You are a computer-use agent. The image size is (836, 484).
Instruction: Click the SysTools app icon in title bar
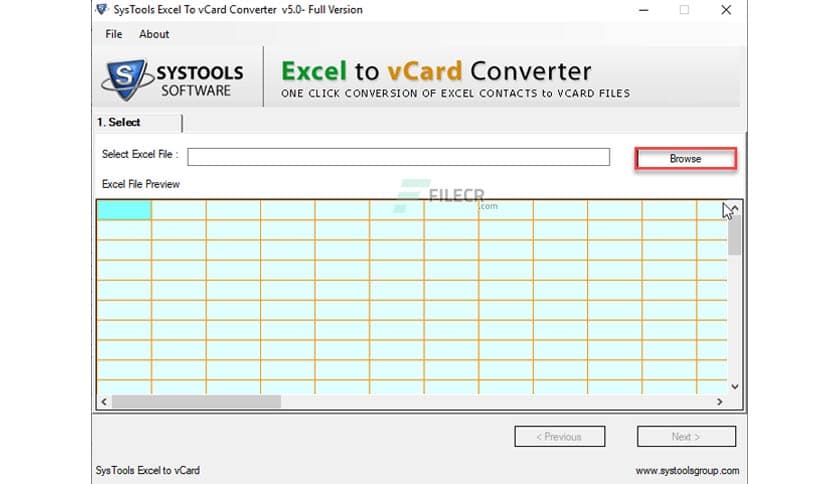coord(101,10)
